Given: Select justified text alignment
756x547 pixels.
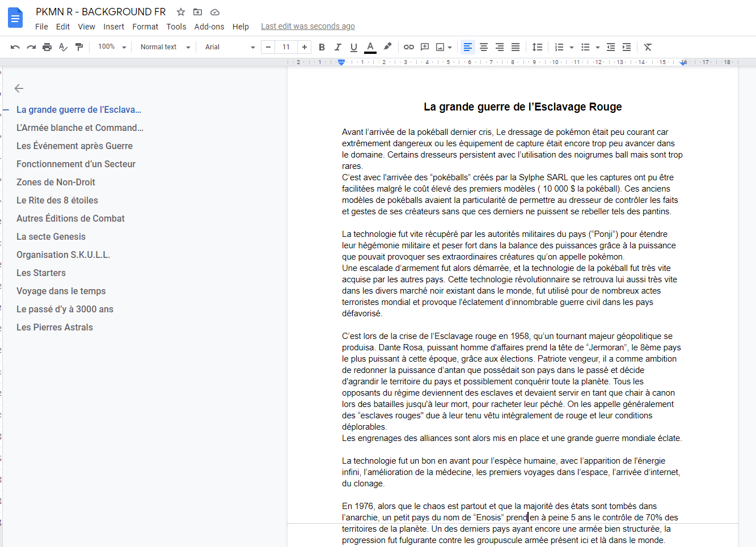Looking at the screenshot, I should 515,47.
